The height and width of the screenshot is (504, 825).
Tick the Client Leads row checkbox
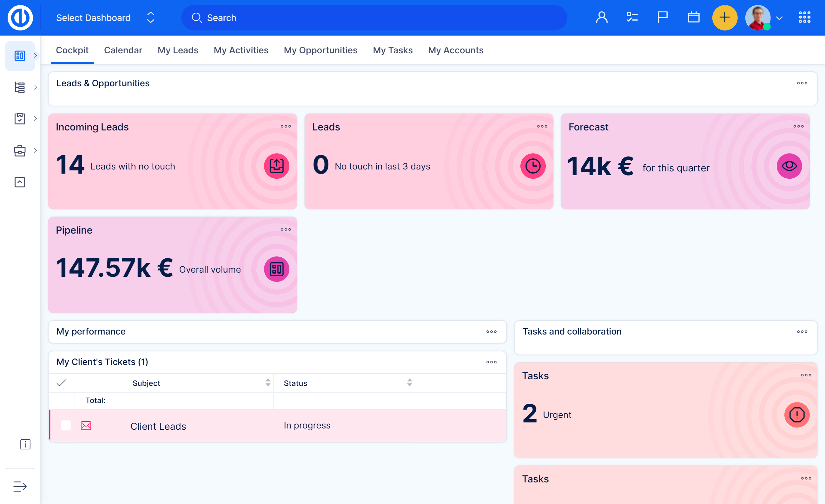pos(66,426)
